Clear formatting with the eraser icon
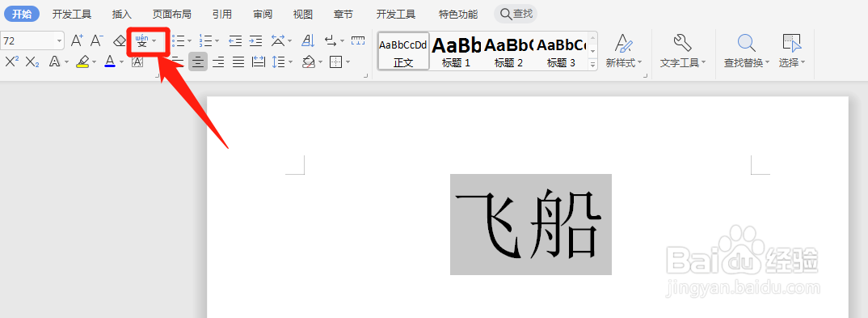The width and height of the screenshot is (868, 318). (x=120, y=40)
